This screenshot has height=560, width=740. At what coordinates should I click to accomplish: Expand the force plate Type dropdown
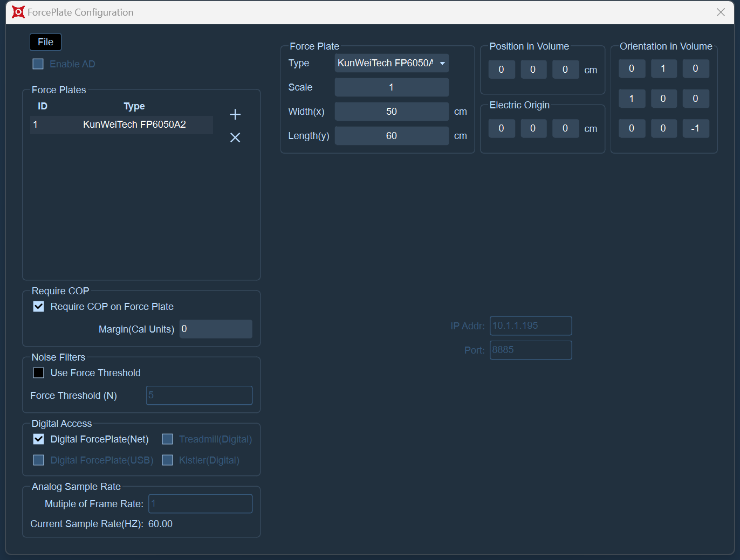pos(392,63)
